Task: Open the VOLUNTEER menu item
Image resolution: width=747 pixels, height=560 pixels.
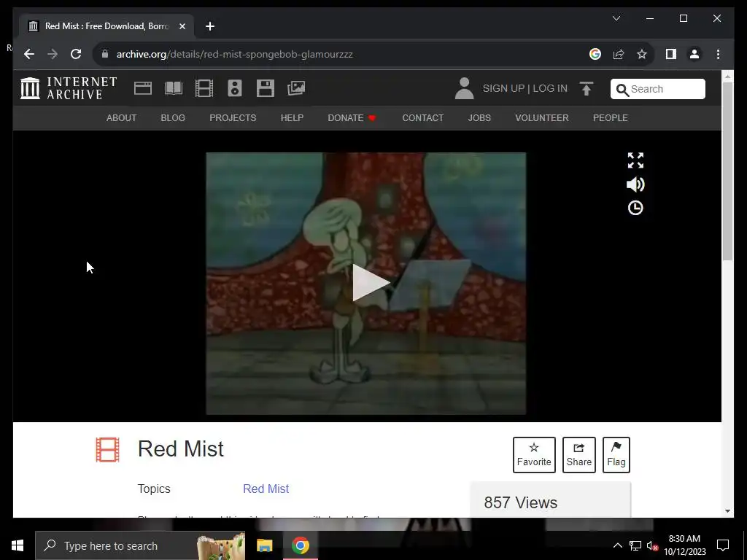Action: [x=542, y=118]
